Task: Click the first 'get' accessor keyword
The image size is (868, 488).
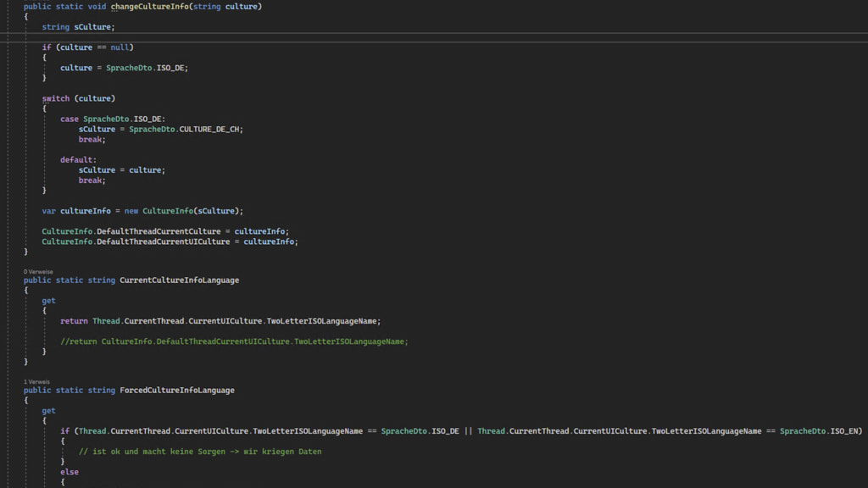Action: [x=48, y=301]
